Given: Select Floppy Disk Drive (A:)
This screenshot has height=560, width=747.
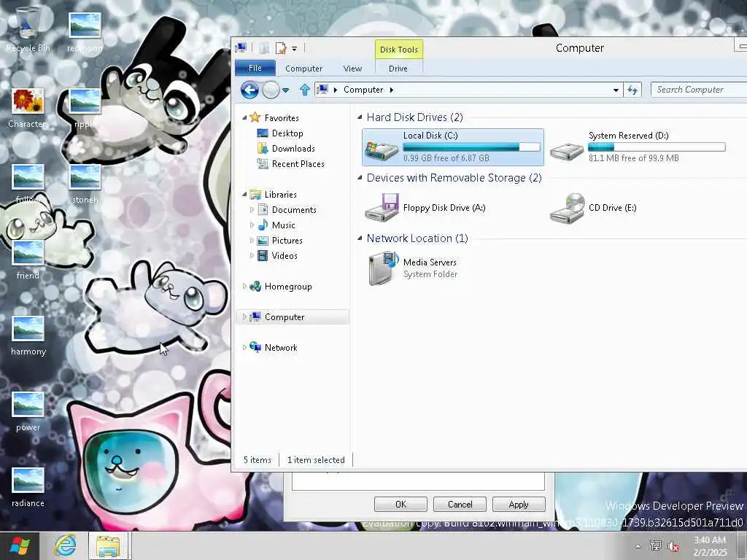Looking at the screenshot, I should pyautogui.click(x=425, y=208).
